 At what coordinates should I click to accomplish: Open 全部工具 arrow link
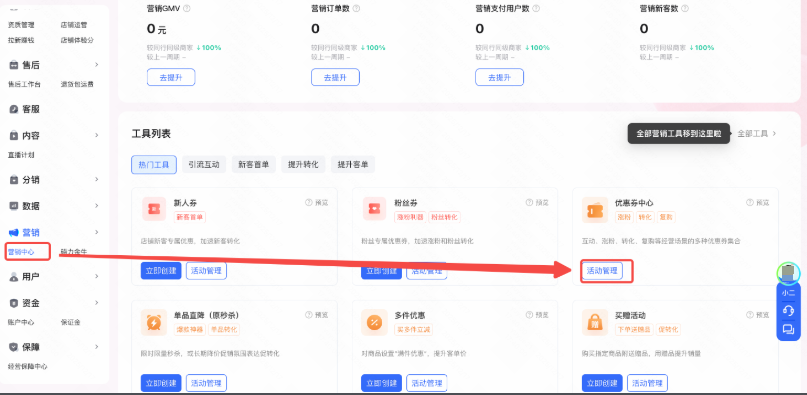[x=757, y=133]
